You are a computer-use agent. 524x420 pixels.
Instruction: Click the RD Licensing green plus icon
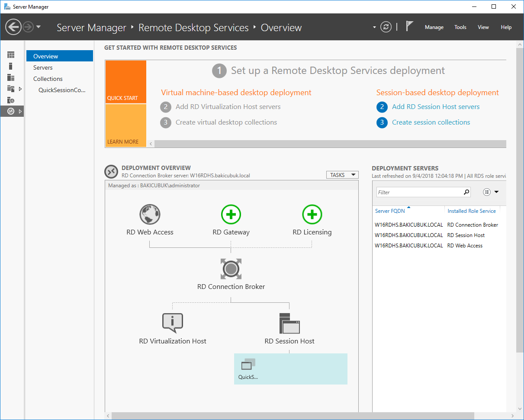[x=312, y=214]
